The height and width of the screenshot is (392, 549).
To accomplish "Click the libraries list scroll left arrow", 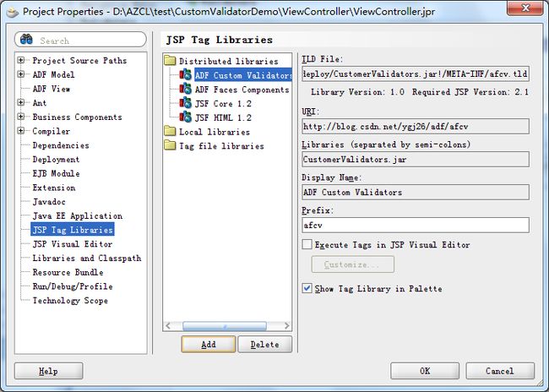I will pyautogui.click(x=168, y=326).
